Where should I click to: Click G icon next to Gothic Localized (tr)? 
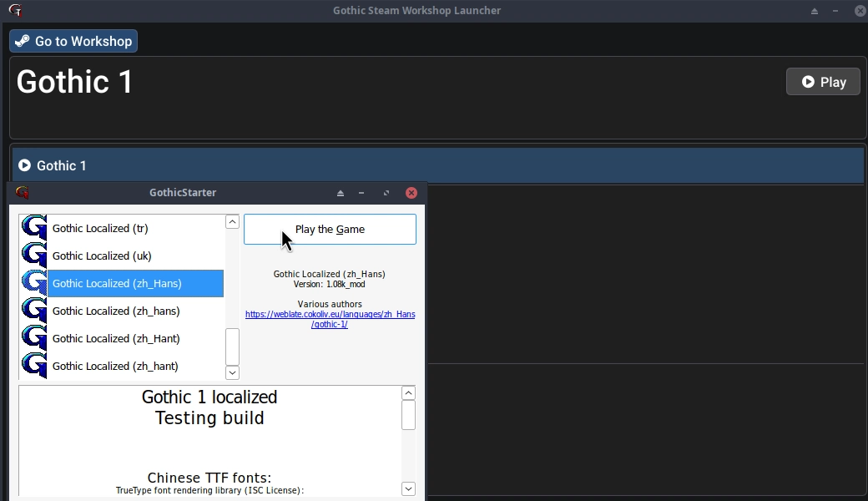[x=33, y=228]
